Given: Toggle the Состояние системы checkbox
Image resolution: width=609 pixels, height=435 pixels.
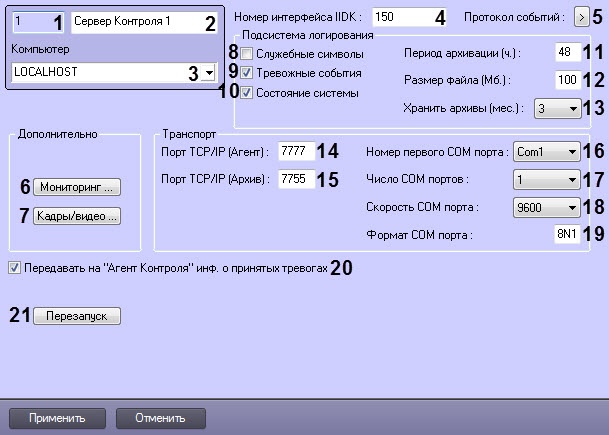Looking at the screenshot, I should 247,93.
